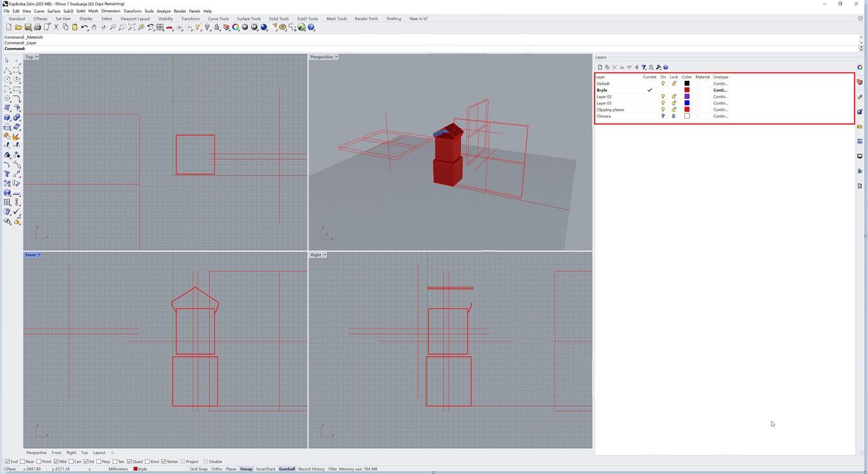Turn off Layer 02 visibility bulb
The height and width of the screenshot is (474, 868).
(663, 97)
